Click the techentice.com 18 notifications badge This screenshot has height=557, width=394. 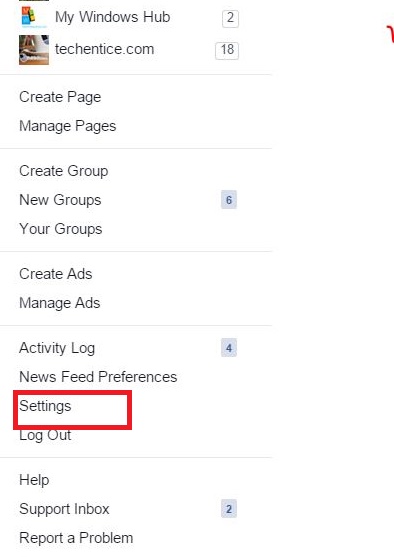point(227,50)
